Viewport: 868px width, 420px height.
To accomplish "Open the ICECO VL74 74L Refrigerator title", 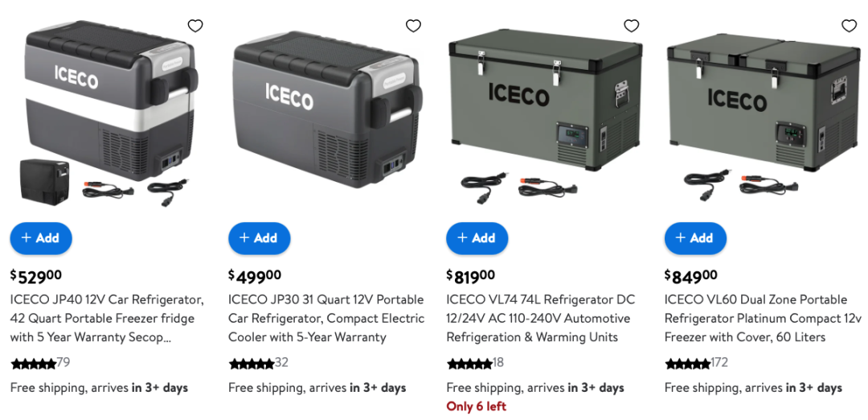I will (x=540, y=319).
